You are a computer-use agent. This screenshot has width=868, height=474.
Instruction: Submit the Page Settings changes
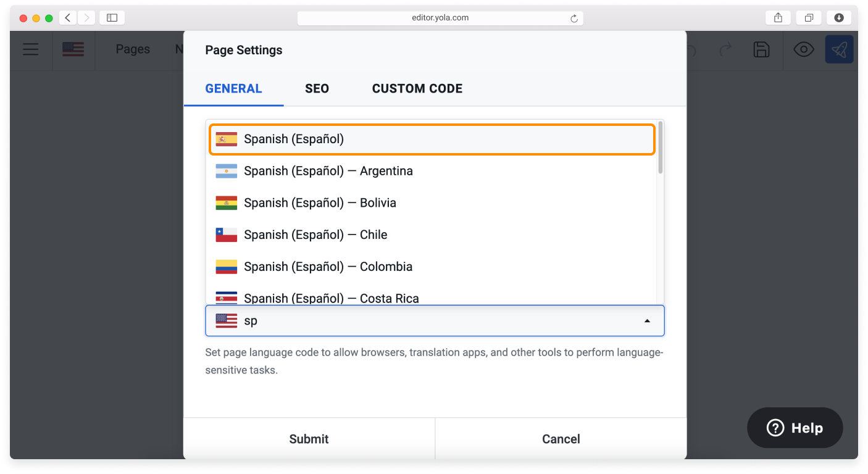click(309, 439)
